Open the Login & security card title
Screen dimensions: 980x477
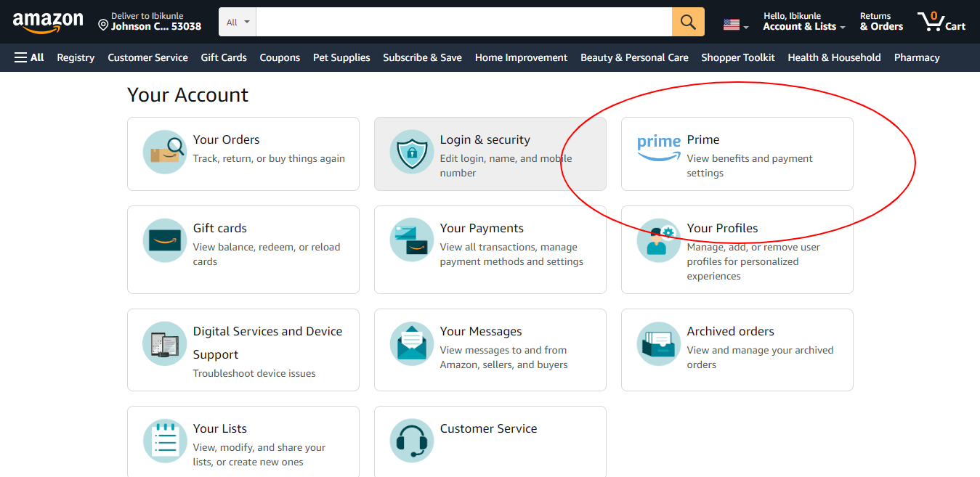[x=485, y=139]
